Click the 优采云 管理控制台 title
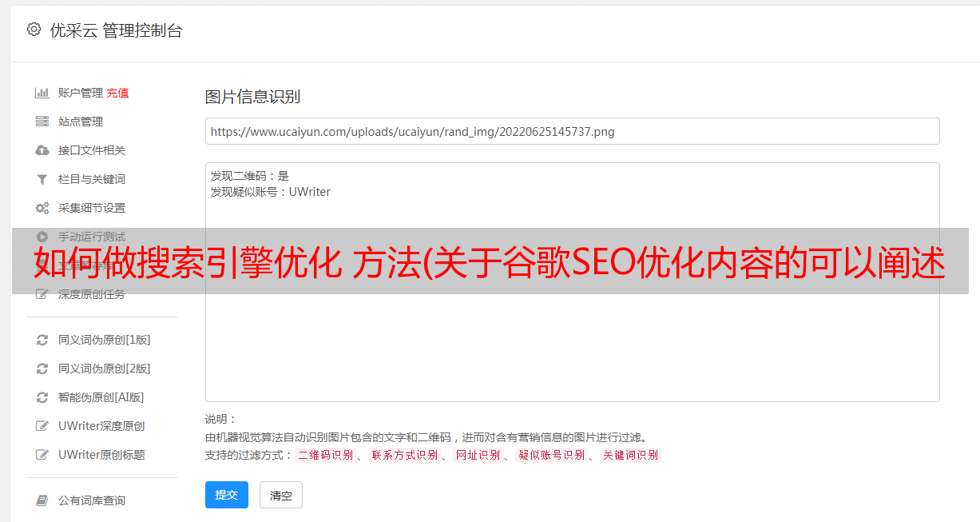This screenshot has width=980, height=522. pos(116,30)
